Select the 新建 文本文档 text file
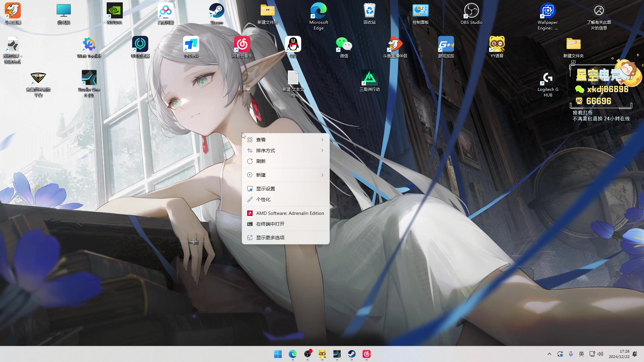The height and width of the screenshot is (362, 644). 293,83
